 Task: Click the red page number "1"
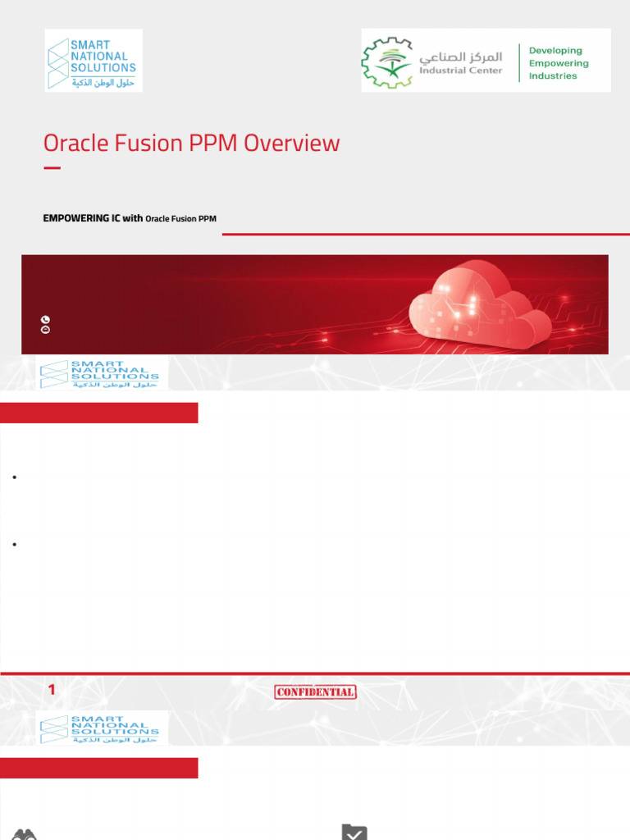pyautogui.click(x=52, y=690)
